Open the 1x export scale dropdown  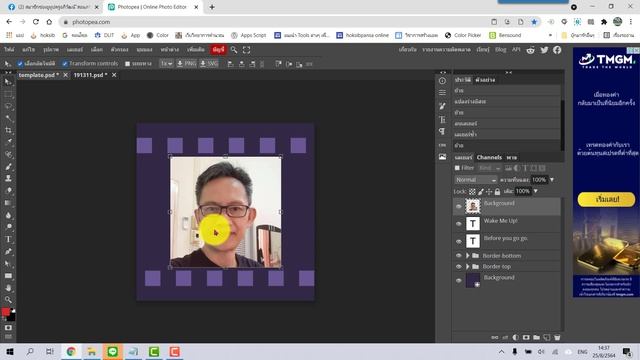coord(166,64)
